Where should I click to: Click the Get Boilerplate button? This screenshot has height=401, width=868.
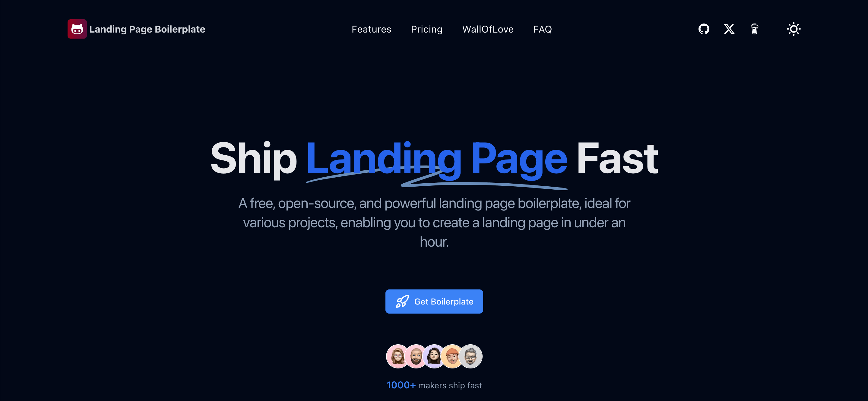pyautogui.click(x=434, y=302)
